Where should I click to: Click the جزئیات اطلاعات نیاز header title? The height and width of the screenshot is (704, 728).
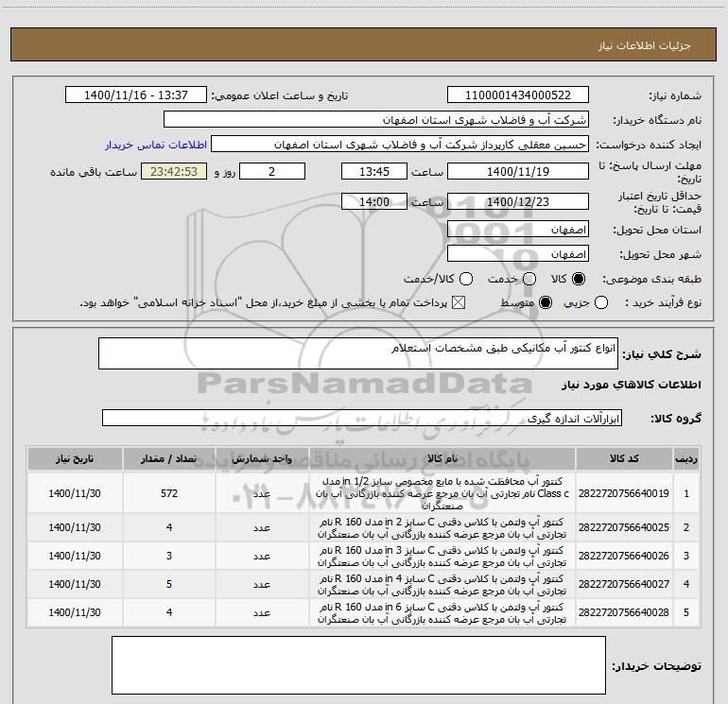tap(645, 45)
